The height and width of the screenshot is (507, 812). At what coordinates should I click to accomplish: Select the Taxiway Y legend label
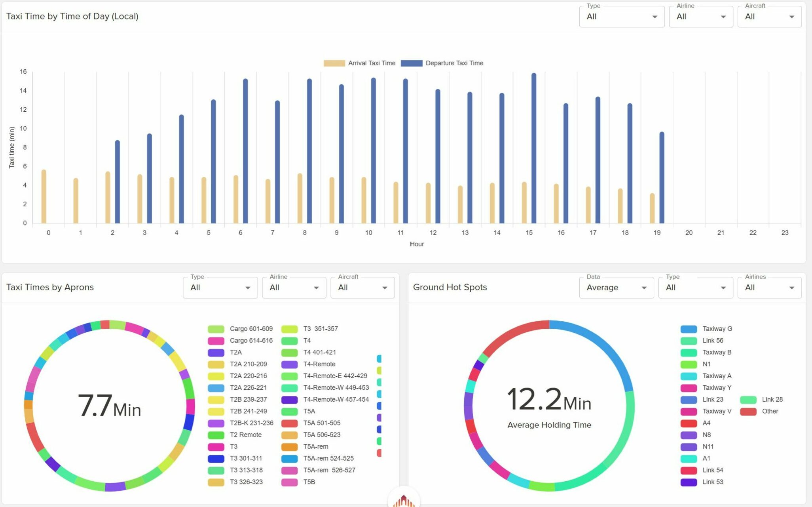[x=717, y=388]
